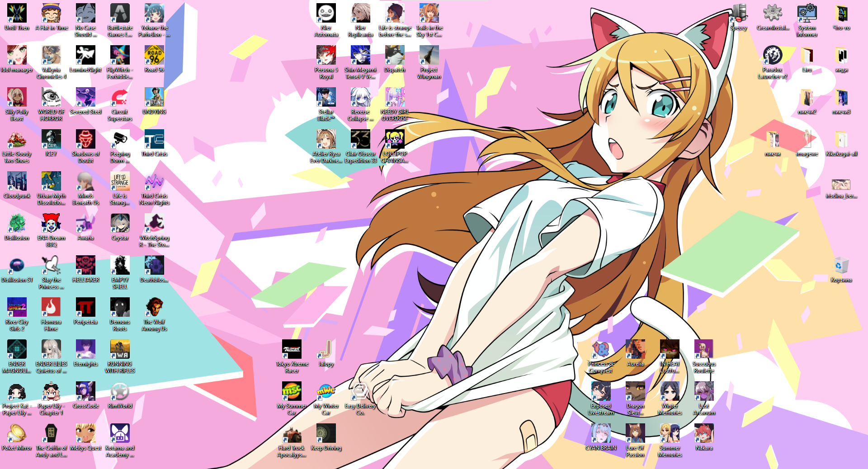Open LOLLIPOP CHAINSAW shortcut

(395, 146)
